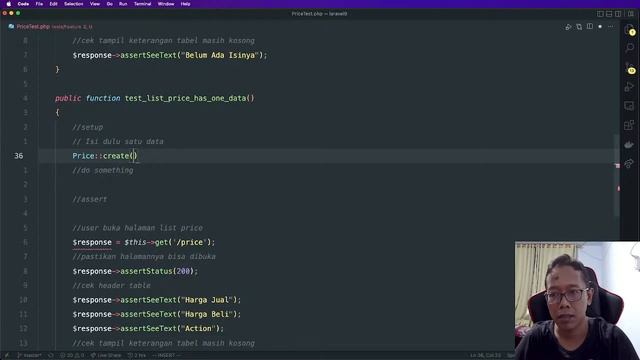Viewport: 640px width, 360px height.
Task: Open the Edit menu
Action: coord(53,4)
